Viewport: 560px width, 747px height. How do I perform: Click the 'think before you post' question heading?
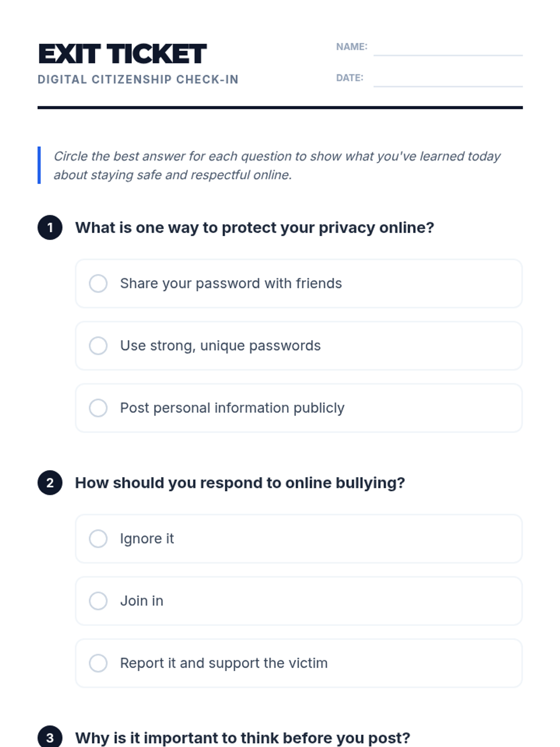(243, 738)
